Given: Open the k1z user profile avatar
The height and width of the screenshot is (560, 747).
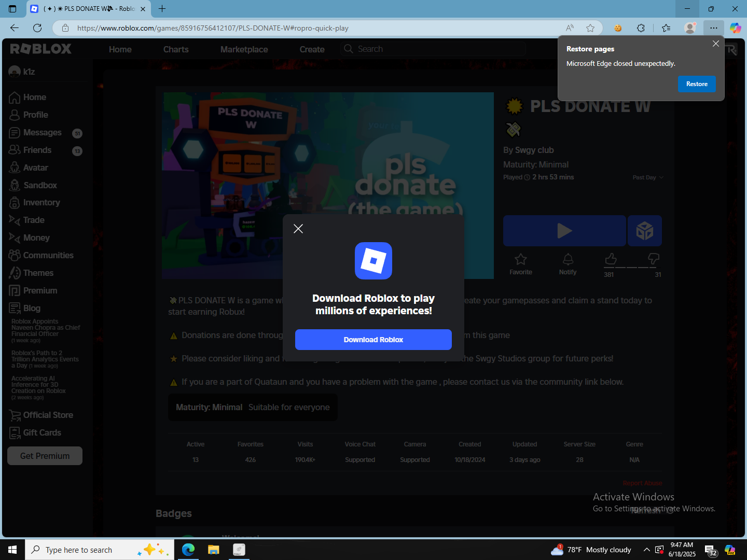Looking at the screenshot, I should pos(15,72).
